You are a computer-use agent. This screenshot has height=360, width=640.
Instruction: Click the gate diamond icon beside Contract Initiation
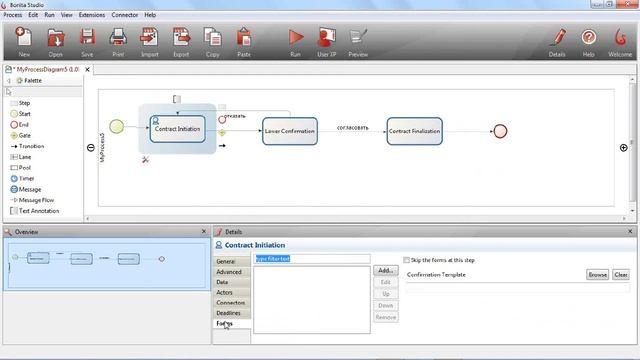pyautogui.click(x=222, y=133)
